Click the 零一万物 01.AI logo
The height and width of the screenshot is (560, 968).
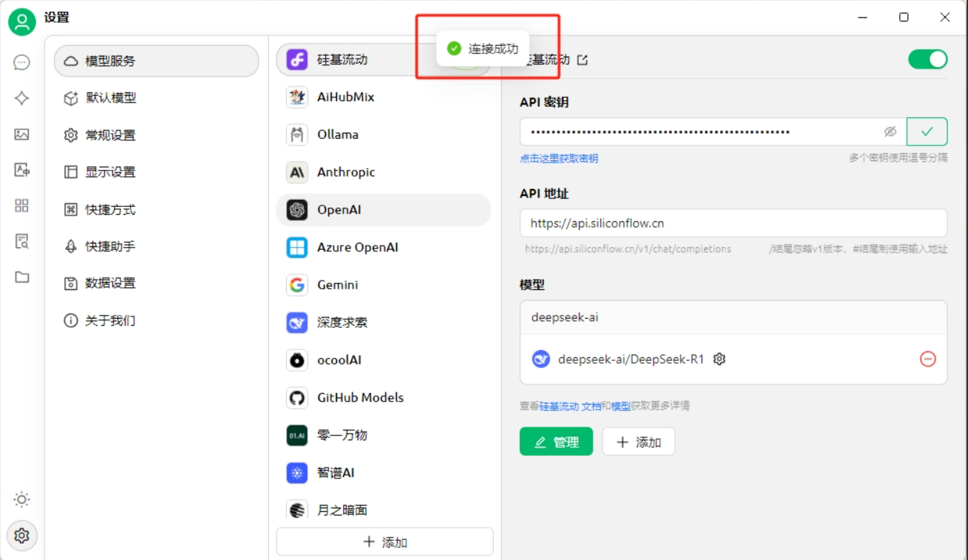297,435
